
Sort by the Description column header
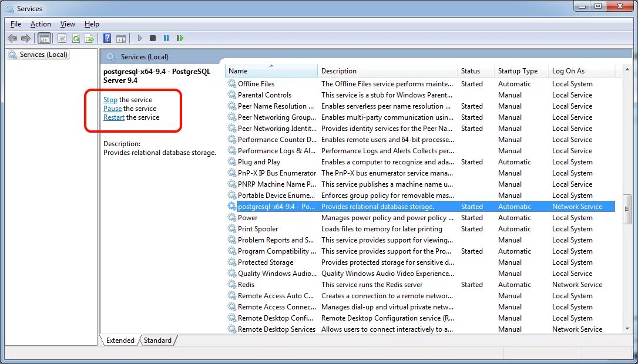click(x=387, y=71)
